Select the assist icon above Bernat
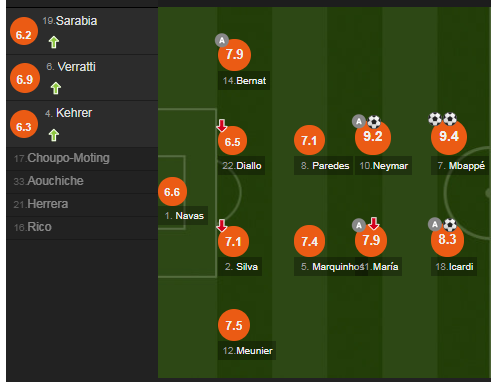 click(222, 40)
